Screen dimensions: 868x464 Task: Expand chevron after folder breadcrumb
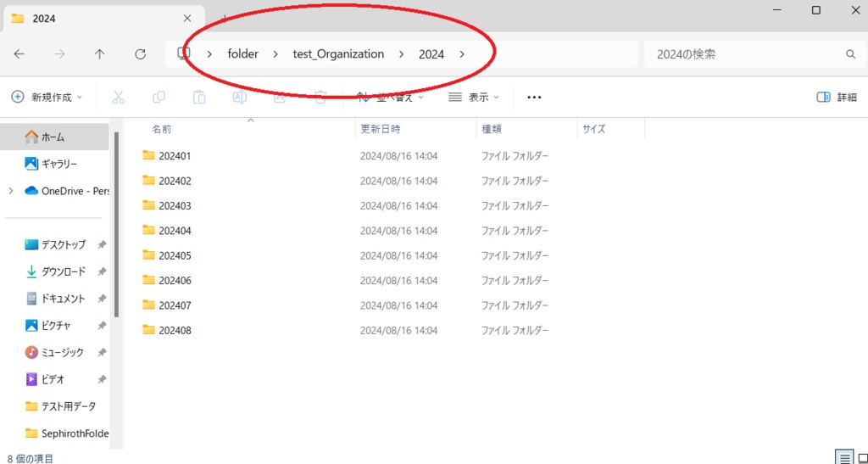pos(275,54)
